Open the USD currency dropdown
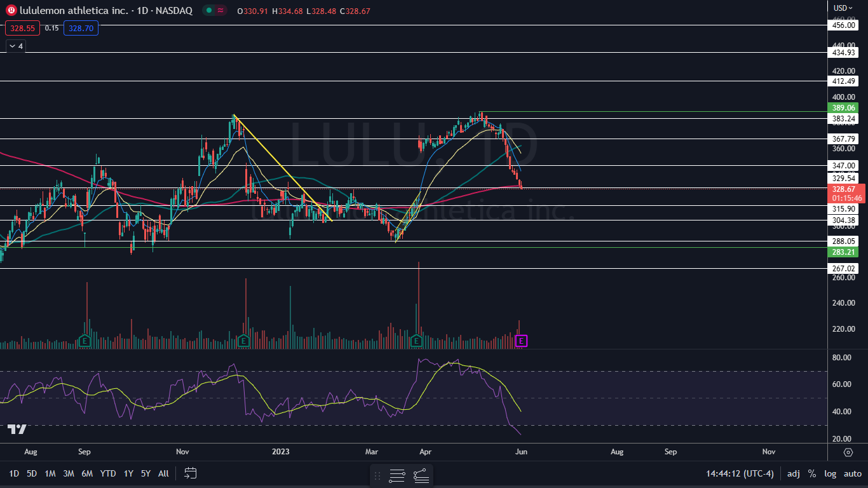Viewport: 868px width, 488px height. coord(844,8)
